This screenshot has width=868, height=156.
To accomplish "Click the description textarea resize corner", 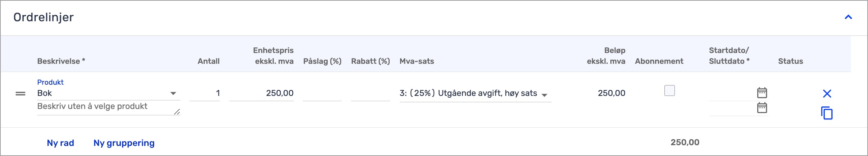I will (177, 112).
